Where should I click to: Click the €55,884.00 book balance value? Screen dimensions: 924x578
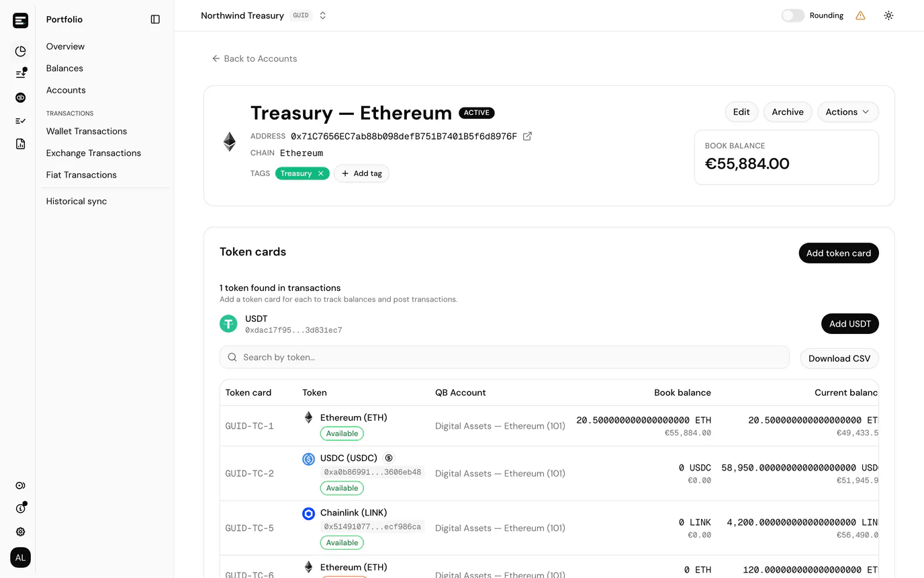pyautogui.click(x=747, y=163)
